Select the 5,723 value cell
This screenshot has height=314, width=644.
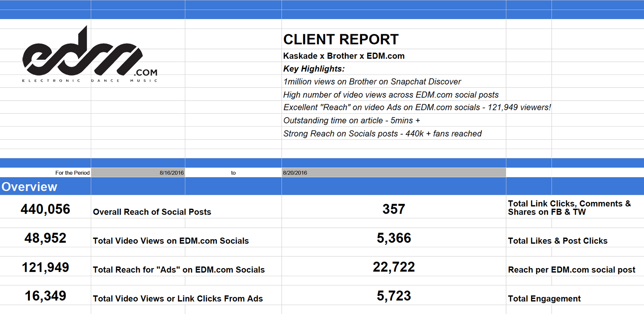pyautogui.click(x=394, y=296)
